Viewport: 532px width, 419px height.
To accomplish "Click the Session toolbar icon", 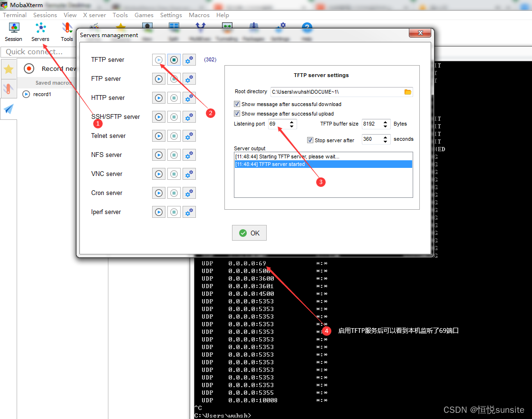I will pyautogui.click(x=14, y=32).
